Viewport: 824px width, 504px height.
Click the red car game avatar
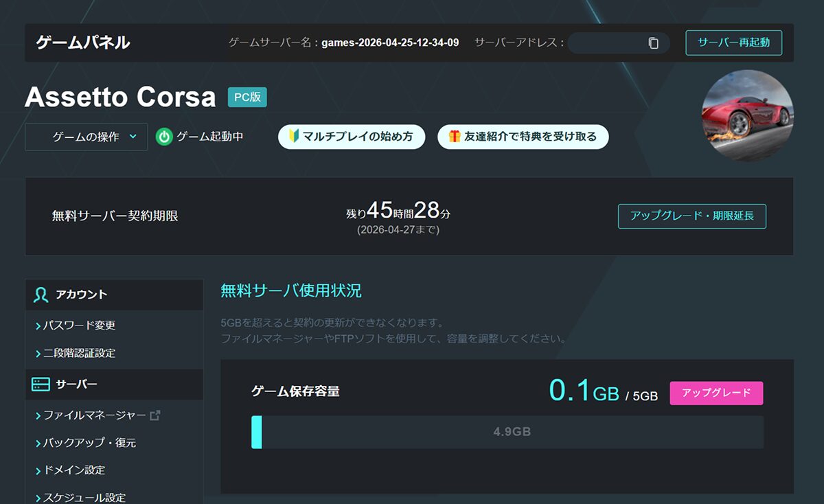[x=747, y=115]
